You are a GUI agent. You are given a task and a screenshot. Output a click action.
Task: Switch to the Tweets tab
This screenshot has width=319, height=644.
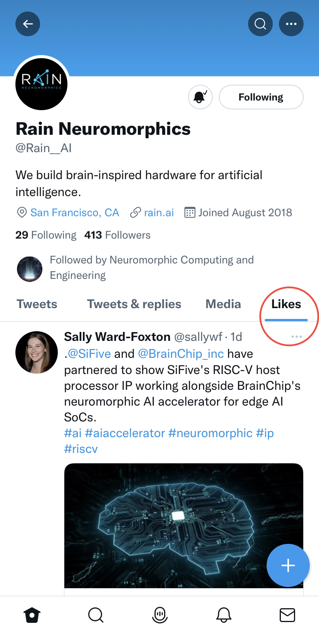tap(37, 304)
